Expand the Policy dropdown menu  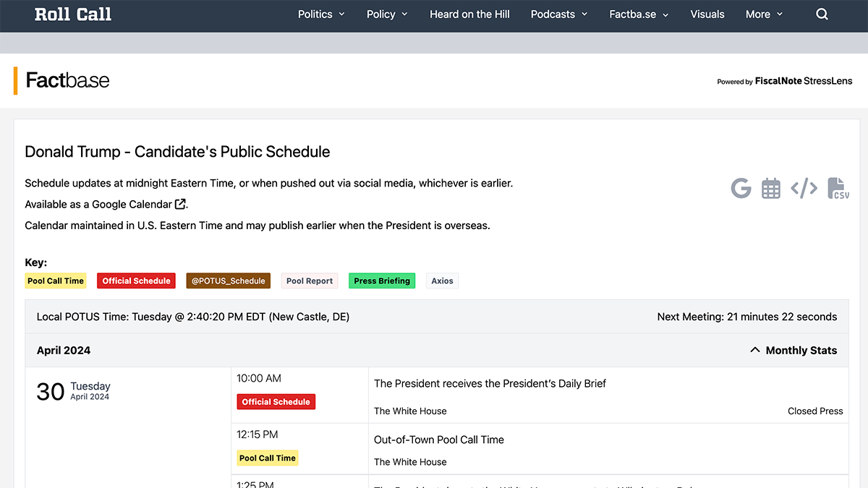pos(387,14)
